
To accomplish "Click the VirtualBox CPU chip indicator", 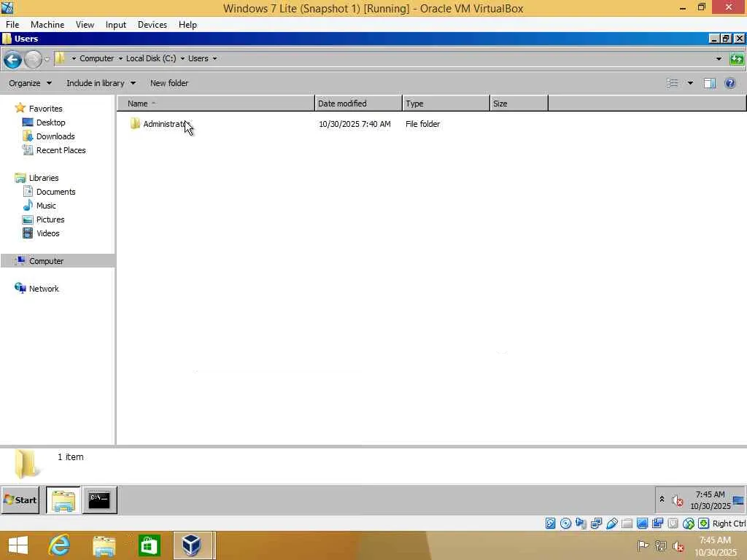I will click(673, 524).
